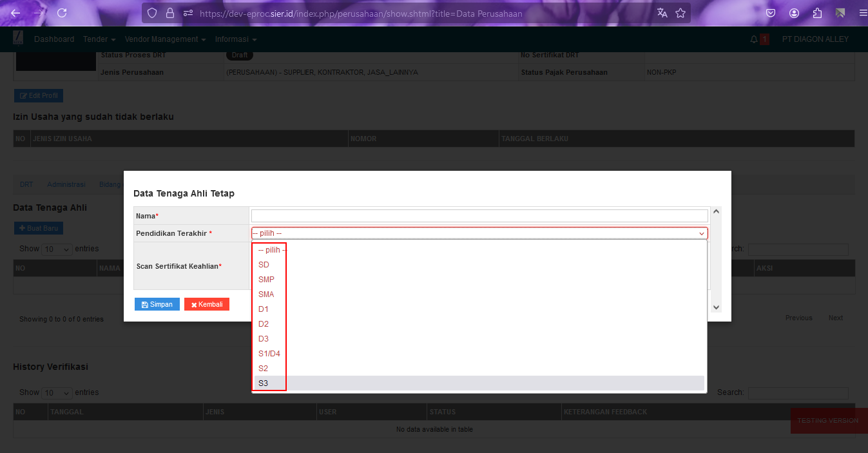This screenshot has height=453, width=868.
Task: Click the AKSI column header
Action: 804,267
